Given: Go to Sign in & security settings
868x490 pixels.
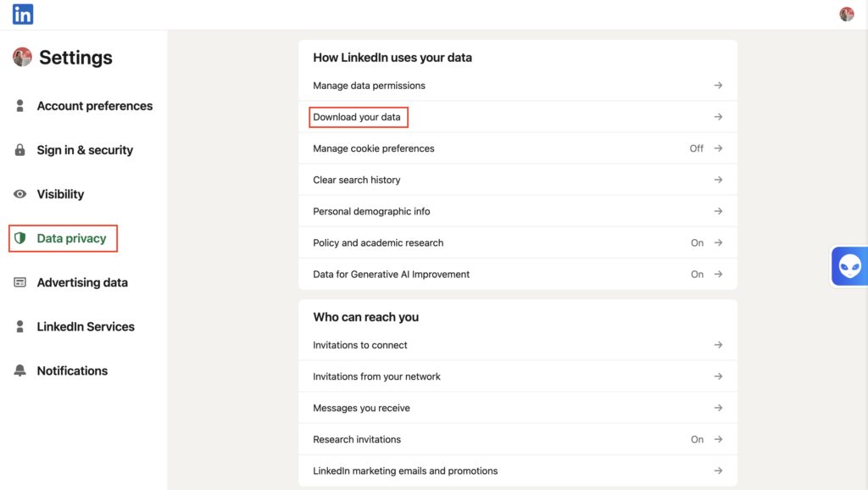Looking at the screenshot, I should 85,150.
